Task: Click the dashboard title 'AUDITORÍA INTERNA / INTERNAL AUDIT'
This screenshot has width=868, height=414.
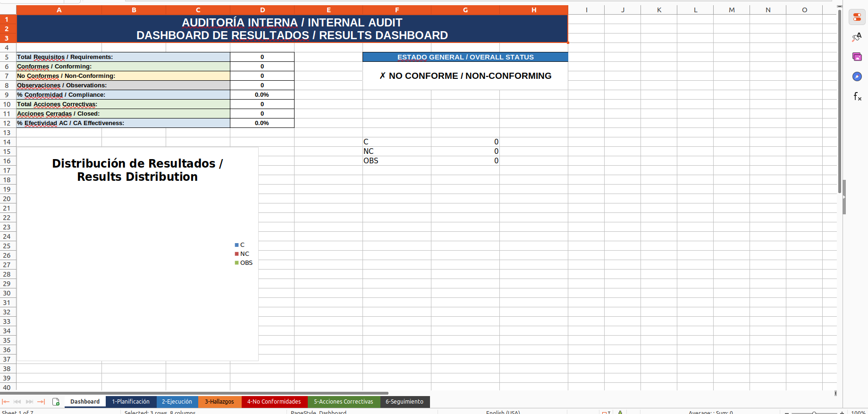Action: click(292, 23)
